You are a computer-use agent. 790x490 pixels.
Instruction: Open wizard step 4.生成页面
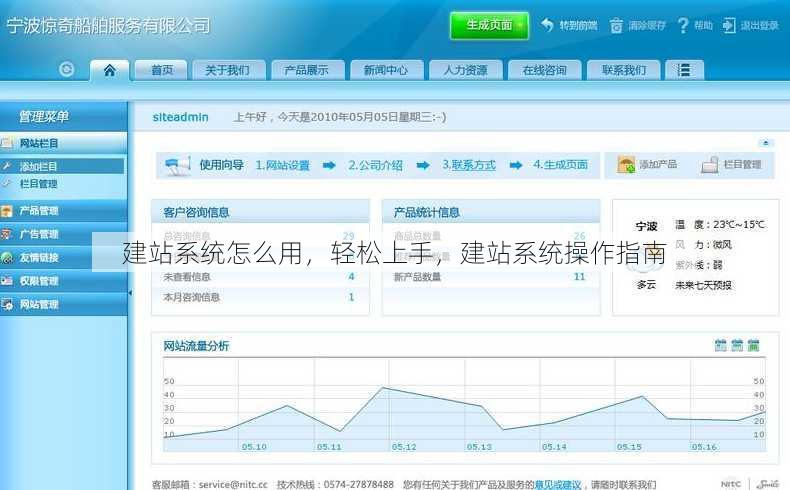coord(561,165)
